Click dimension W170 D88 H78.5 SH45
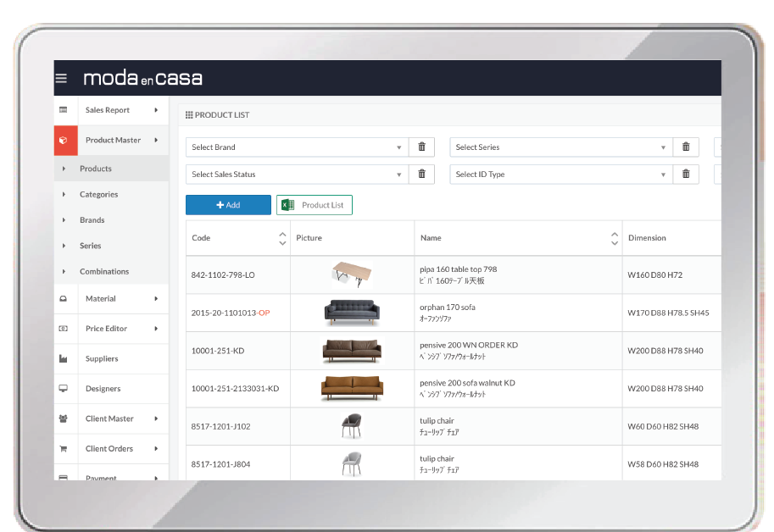 click(668, 313)
